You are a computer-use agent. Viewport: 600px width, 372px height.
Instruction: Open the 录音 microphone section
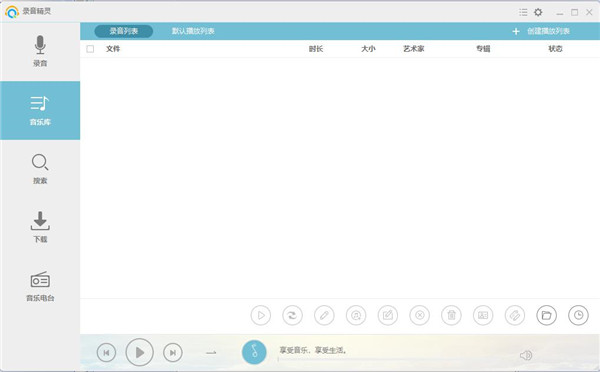[x=40, y=51]
